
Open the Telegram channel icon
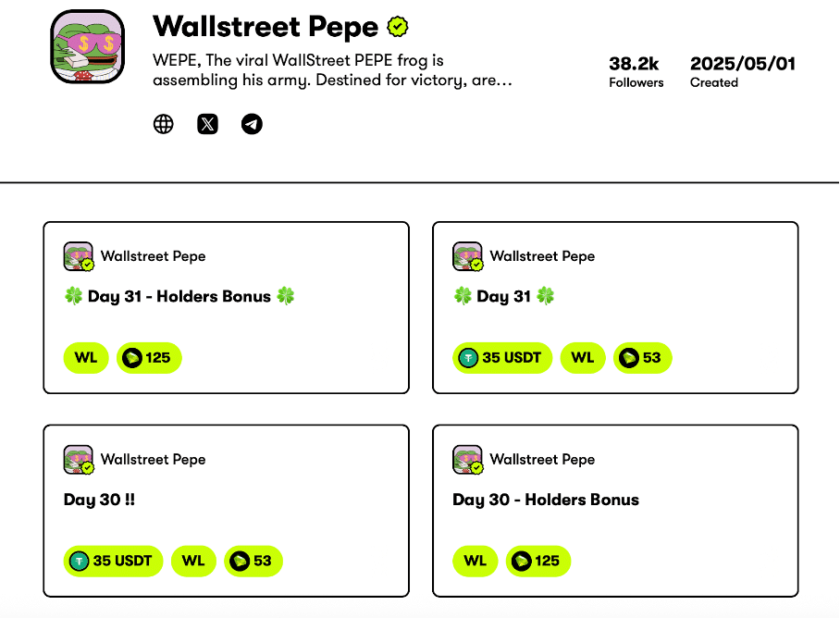click(252, 124)
